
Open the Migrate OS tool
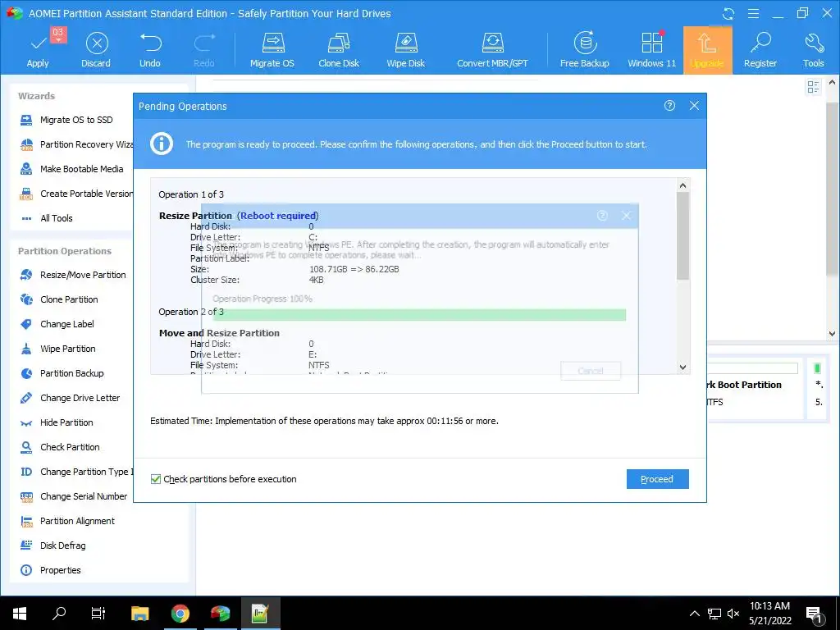(272, 50)
